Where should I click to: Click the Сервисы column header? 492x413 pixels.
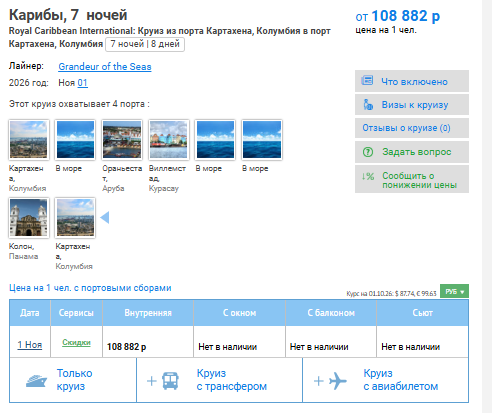pyautogui.click(x=76, y=313)
